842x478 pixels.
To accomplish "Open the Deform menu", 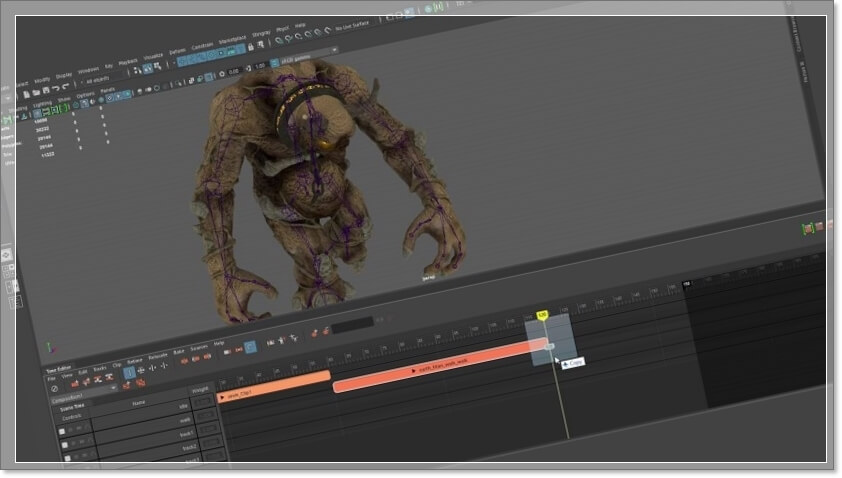I will coord(177,52).
